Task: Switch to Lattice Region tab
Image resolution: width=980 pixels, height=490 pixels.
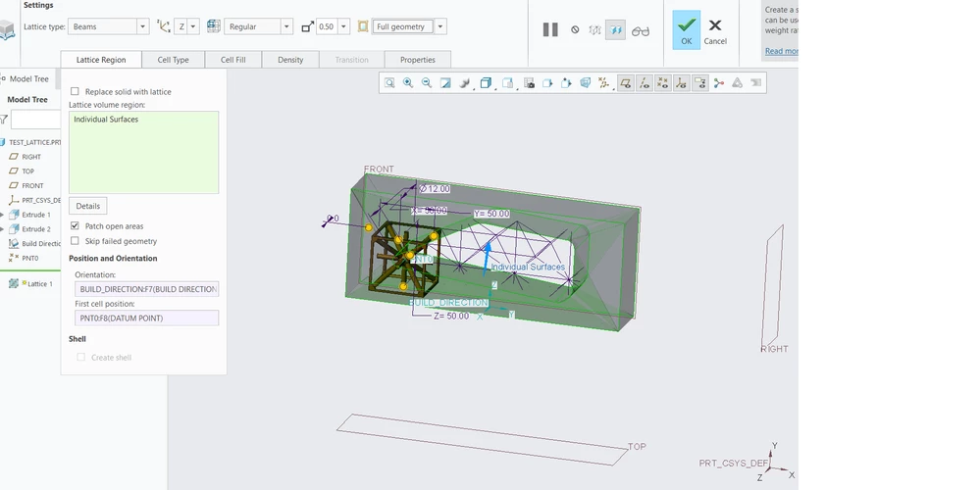Action: (101, 60)
